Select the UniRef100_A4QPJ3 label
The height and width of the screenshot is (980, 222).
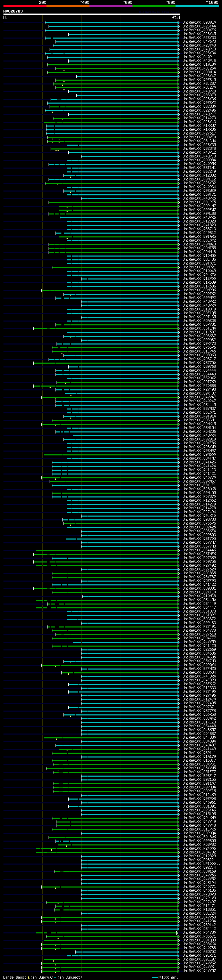coord(199,156)
